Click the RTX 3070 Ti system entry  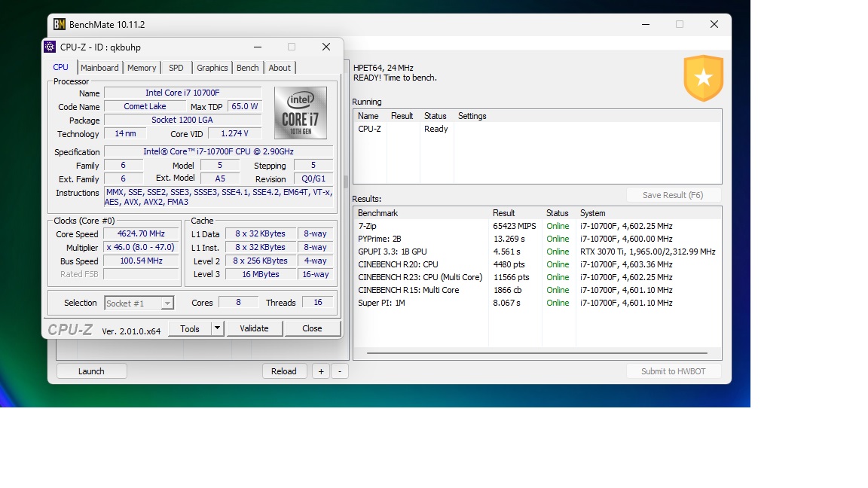click(648, 252)
